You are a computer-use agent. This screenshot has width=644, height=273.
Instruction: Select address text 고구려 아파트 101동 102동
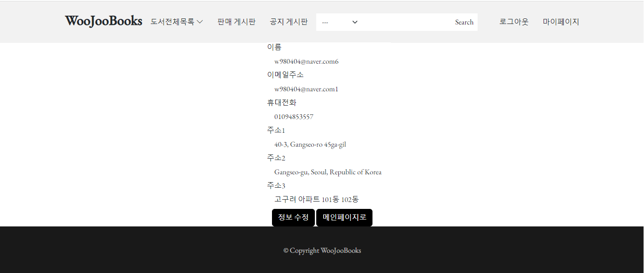(x=316, y=199)
